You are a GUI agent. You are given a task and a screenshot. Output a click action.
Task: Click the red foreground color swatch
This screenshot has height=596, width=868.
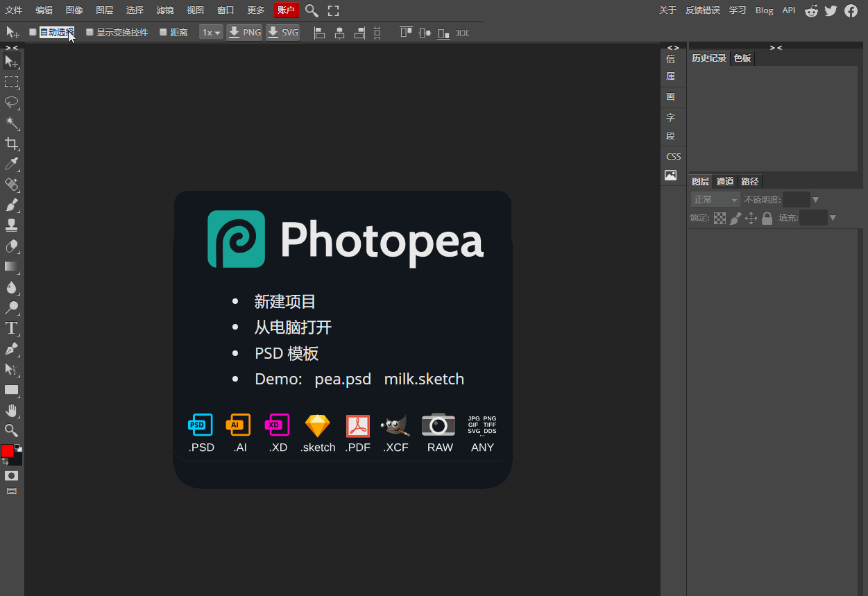[7, 451]
